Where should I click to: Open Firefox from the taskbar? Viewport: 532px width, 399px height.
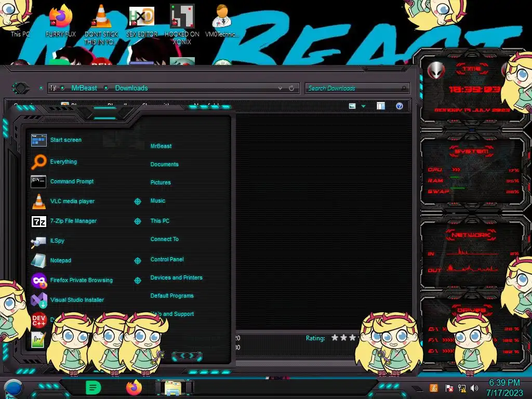(134, 388)
